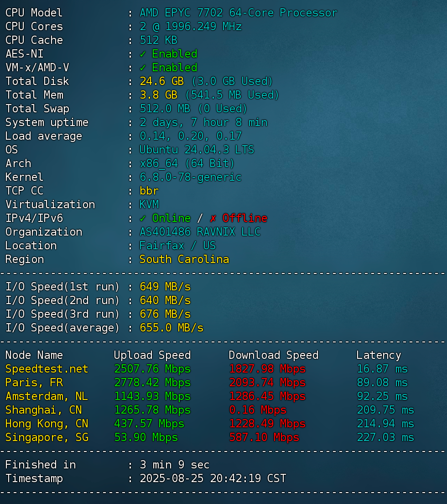Click the Paris download speed "2093.74 Mbps"
447x504 pixels.
point(267,383)
